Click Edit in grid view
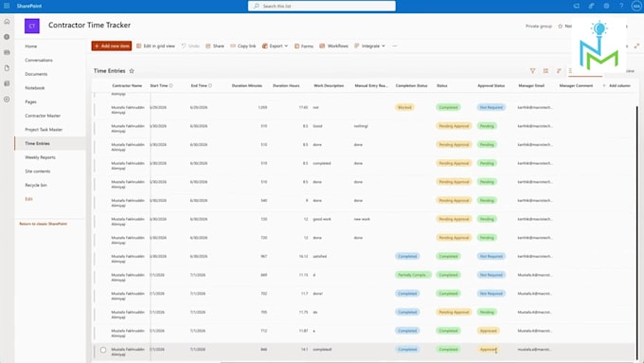 [155, 46]
